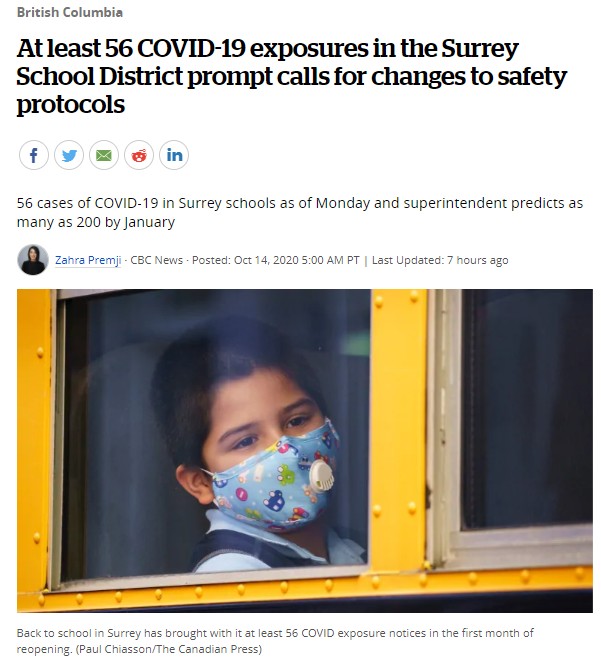This screenshot has height=667, width=601.
Task: Click the empty bus window on the right
Action: (527, 408)
